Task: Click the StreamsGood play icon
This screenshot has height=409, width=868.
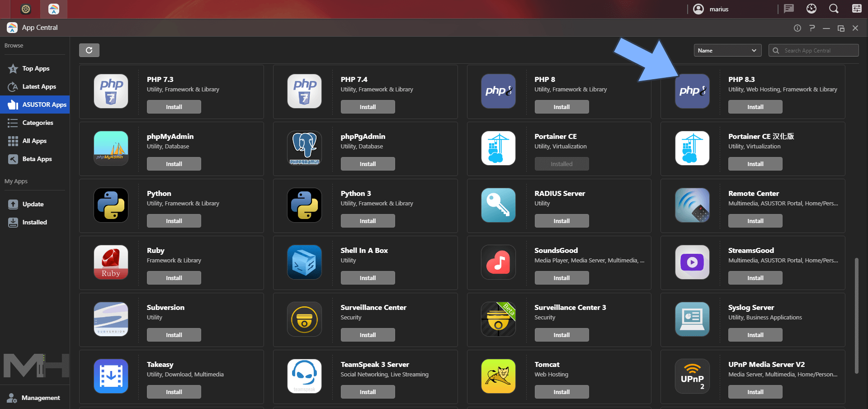Action: [692, 262]
